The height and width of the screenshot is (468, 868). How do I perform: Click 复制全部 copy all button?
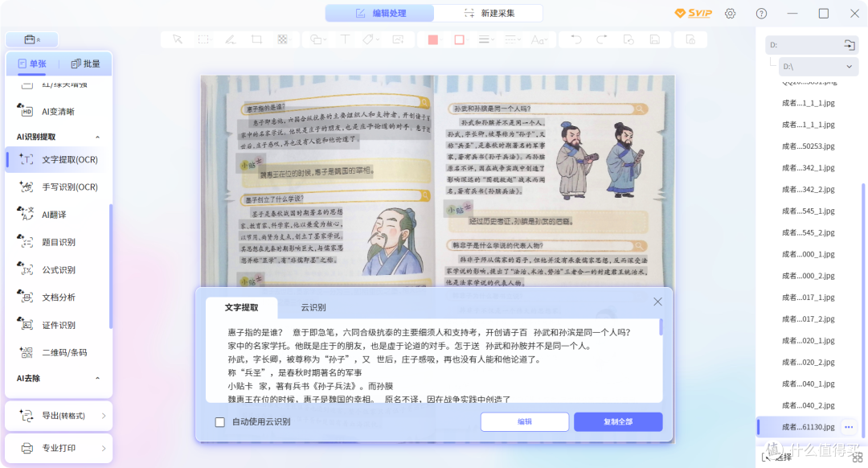pyautogui.click(x=618, y=422)
